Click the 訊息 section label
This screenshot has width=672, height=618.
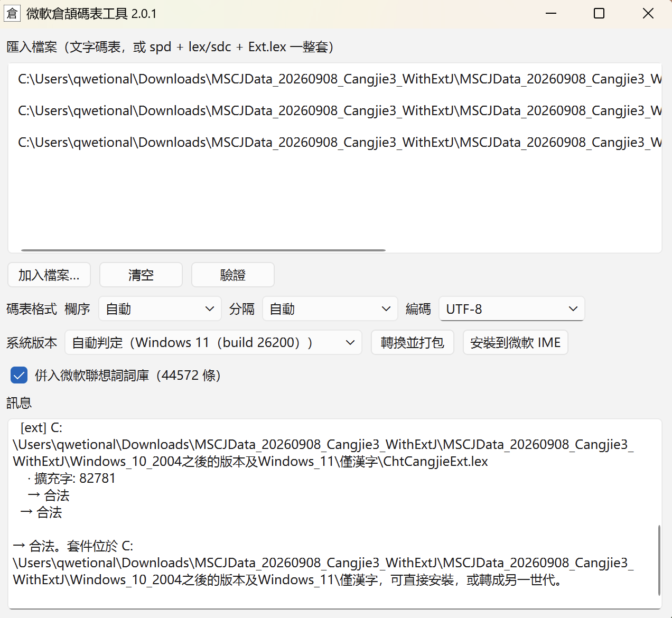19,403
